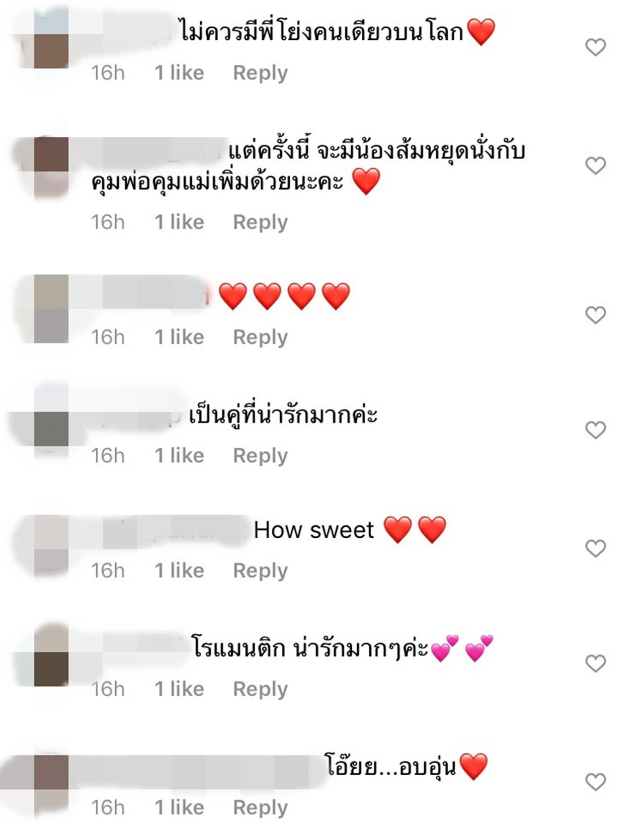This screenshot has width=644, height=830.
Task: Reply to the 'โอ๊ยย...อบอุ่น' comment
Action: coord(260,808)
